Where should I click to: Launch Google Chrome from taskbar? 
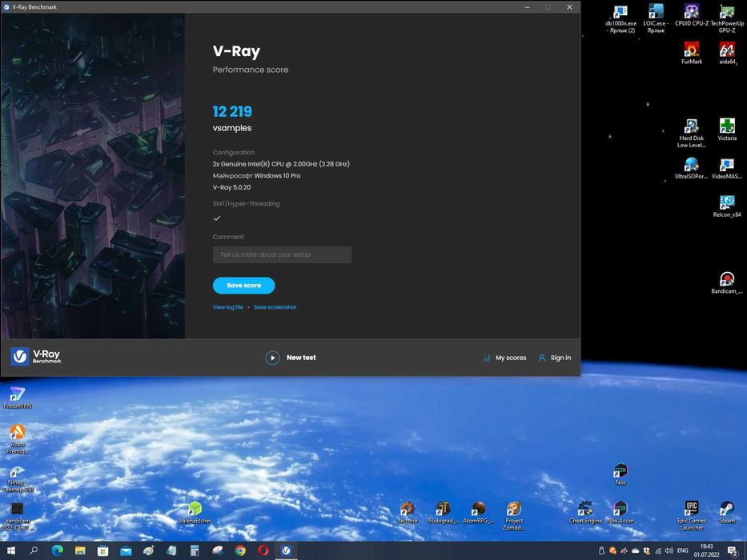pos(240,551)
